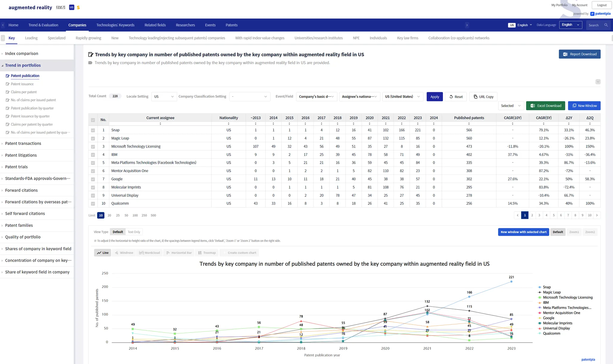Switch to the Rapidly growing sub-tab
The width and height of the screenshot is (613, 364).
(88, 38)
